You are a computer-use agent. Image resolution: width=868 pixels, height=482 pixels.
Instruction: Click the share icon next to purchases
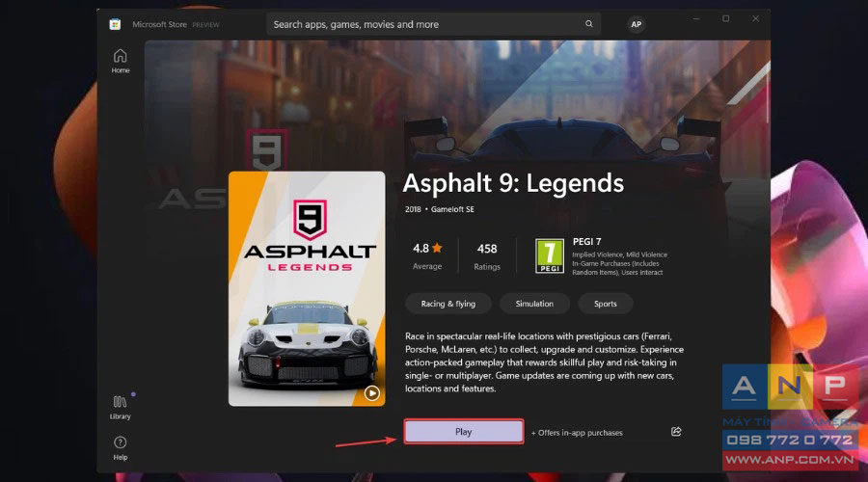[676, 432]
